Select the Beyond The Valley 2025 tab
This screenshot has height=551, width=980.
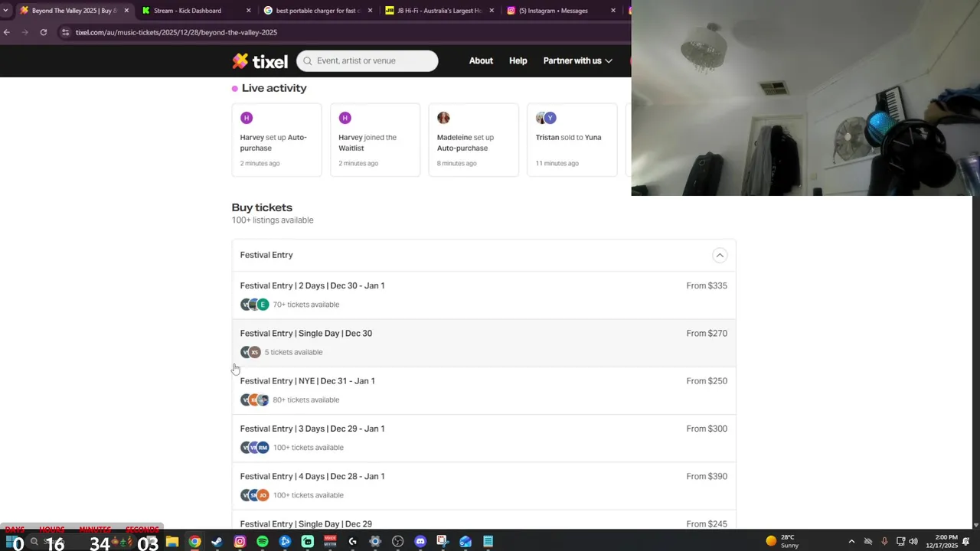73,11
